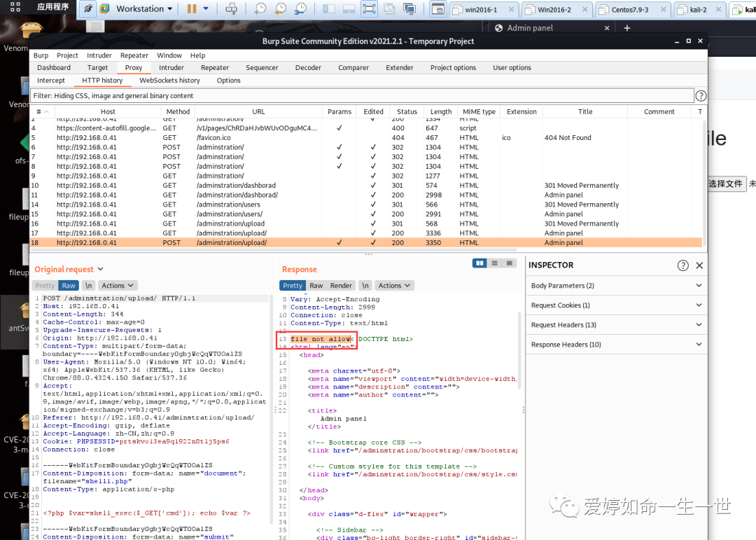Open the Intruder menu in menu bar
This screenshot has height=540, width=756.
point(99,55)
